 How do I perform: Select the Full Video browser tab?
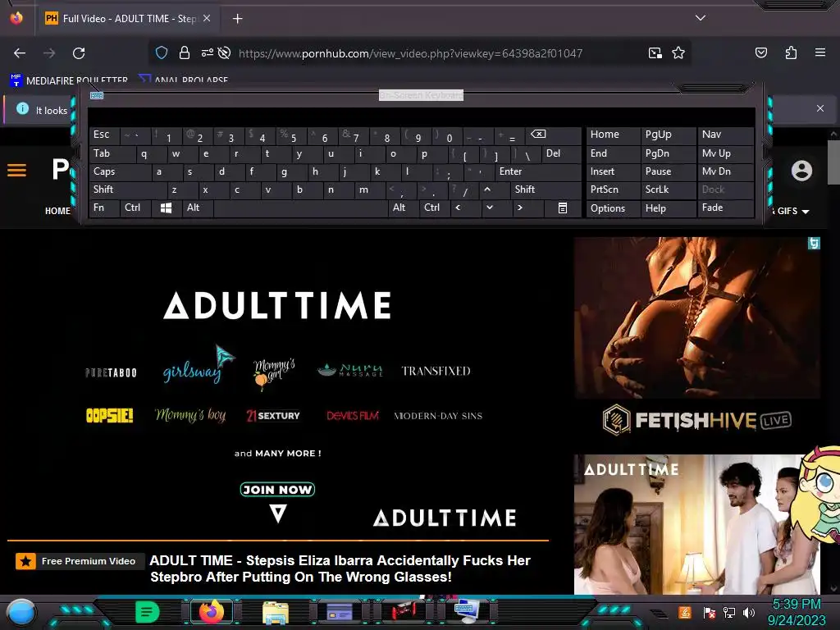[129, 18]
